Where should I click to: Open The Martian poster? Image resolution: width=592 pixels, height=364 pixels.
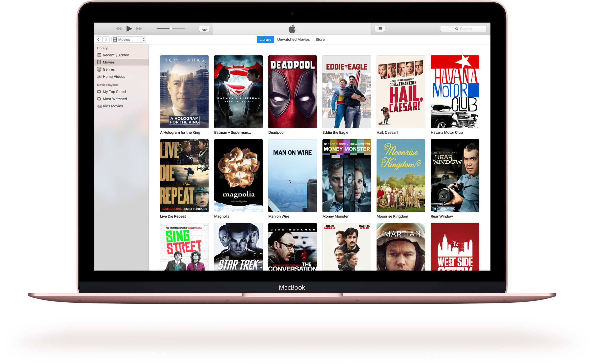[401, 247]
